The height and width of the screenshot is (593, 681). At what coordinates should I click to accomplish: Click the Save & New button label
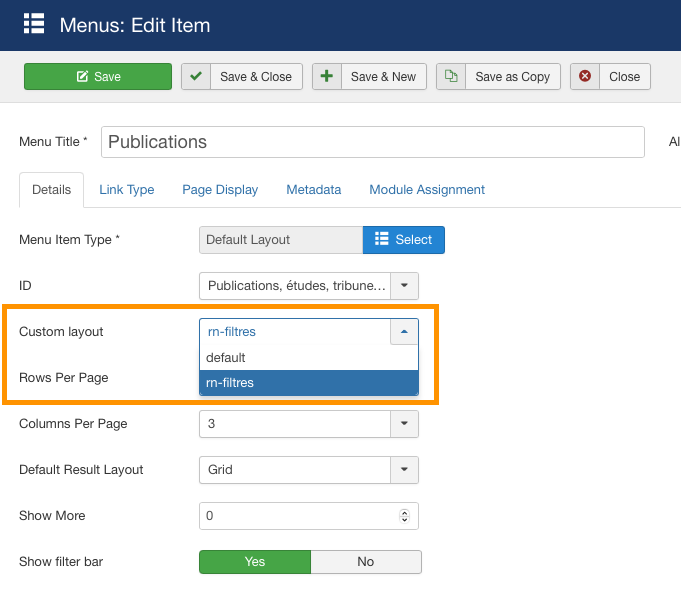[383, 77]
